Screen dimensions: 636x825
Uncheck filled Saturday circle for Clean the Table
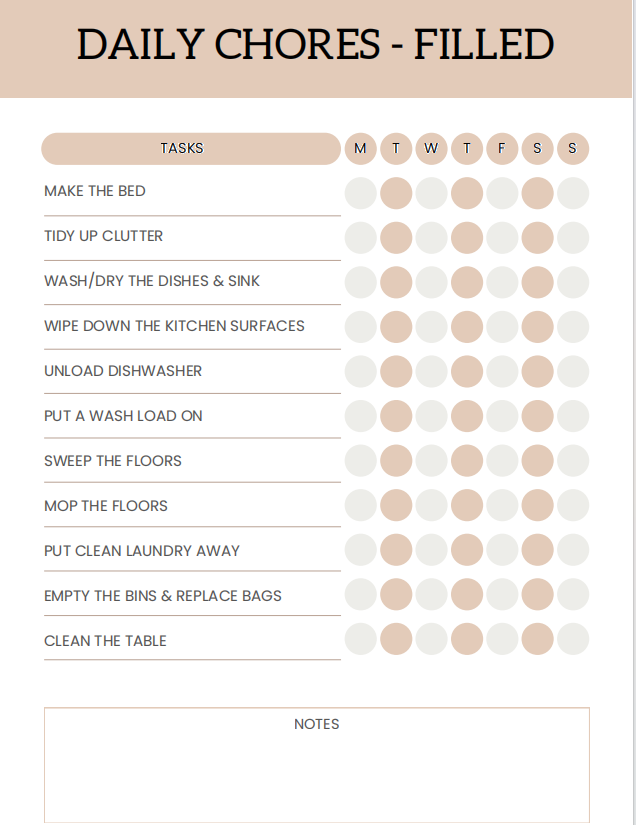click(x=537, y=639)
